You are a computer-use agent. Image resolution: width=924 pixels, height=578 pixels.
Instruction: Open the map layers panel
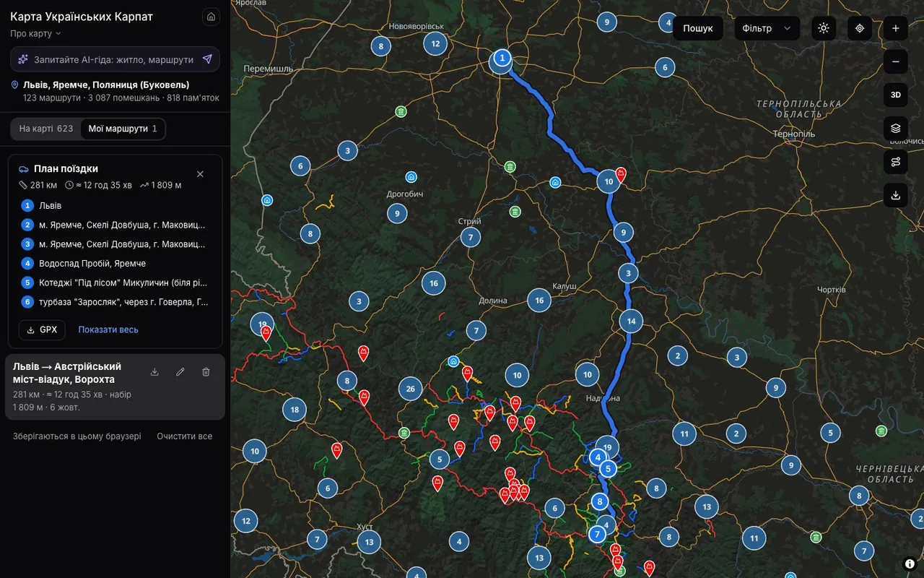896,128
